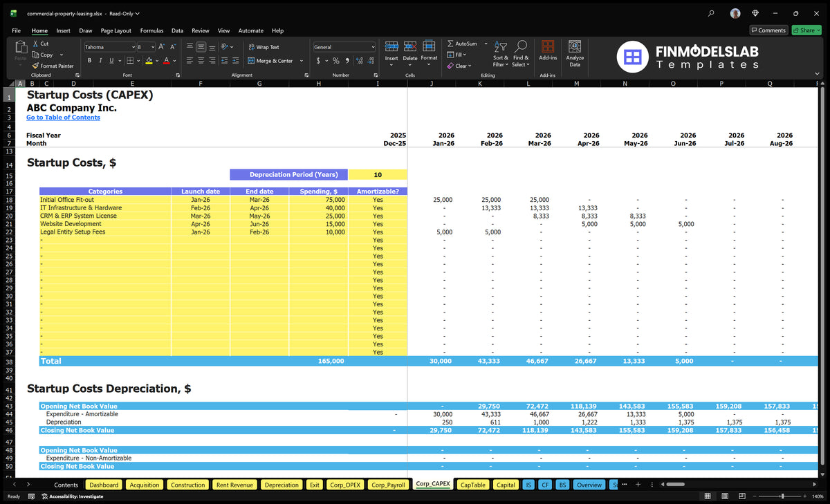830x504 pixels.
Task: Align cell text to the left
Action: click(190, 61)
